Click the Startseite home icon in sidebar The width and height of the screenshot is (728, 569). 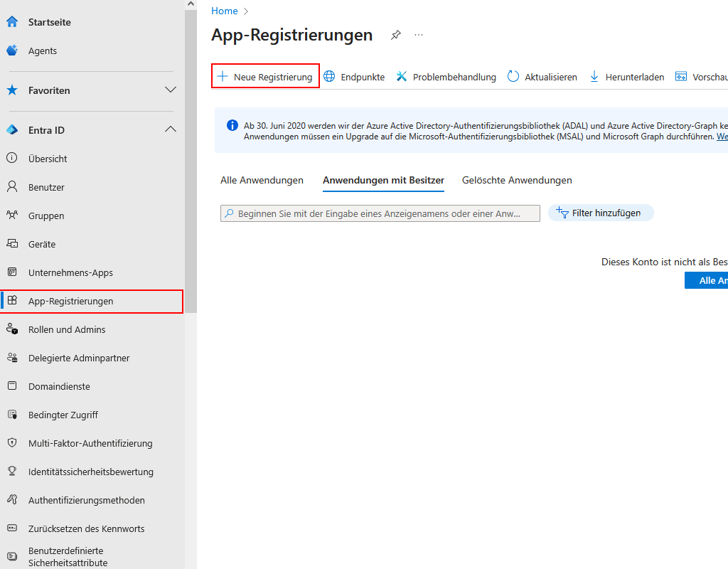pos(12,22)
